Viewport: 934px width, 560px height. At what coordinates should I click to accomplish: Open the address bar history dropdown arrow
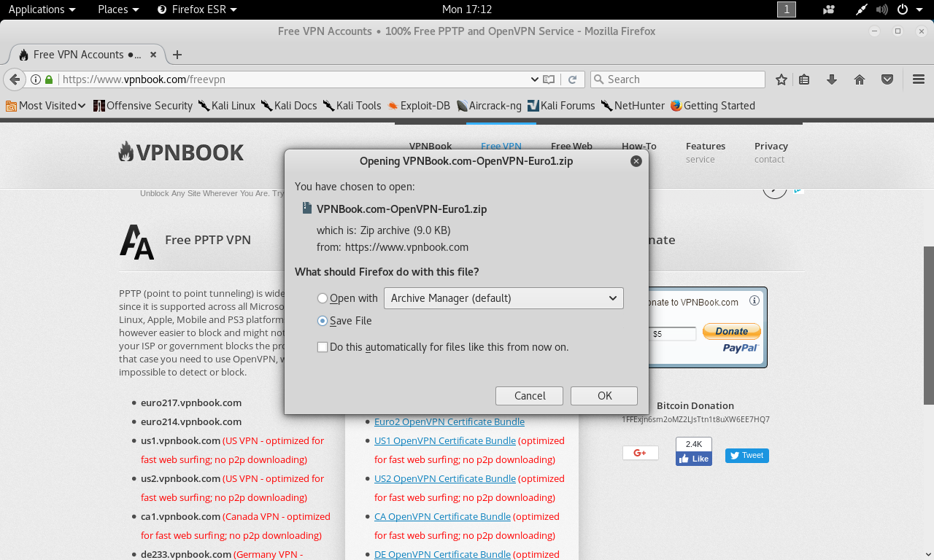534,79
